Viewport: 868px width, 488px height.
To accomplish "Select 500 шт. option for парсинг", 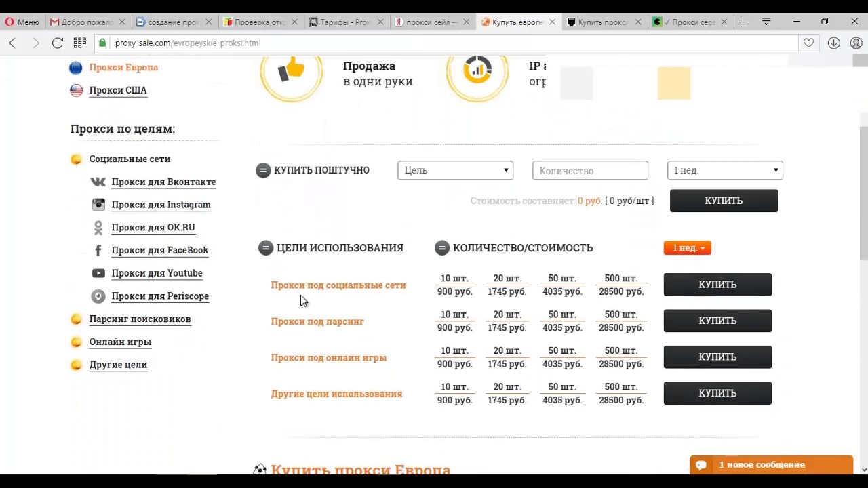I will [620, 321].
